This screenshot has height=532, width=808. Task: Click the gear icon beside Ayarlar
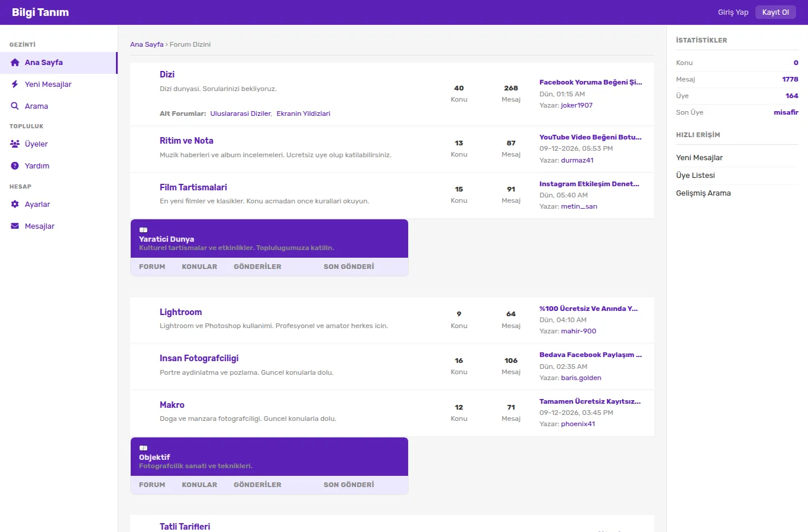pyautogui.click(x=15, y=205)
